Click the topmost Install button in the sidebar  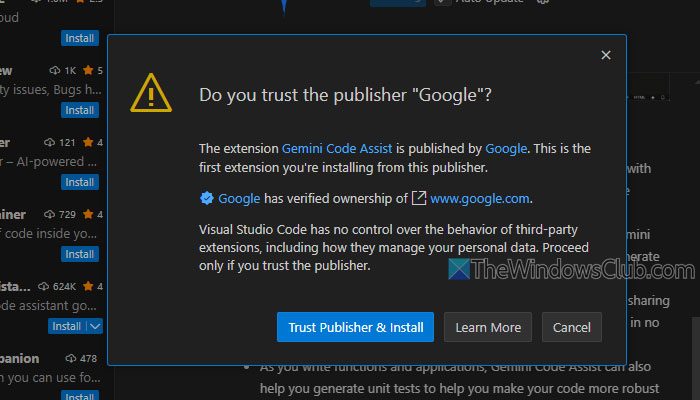point(80,38)
